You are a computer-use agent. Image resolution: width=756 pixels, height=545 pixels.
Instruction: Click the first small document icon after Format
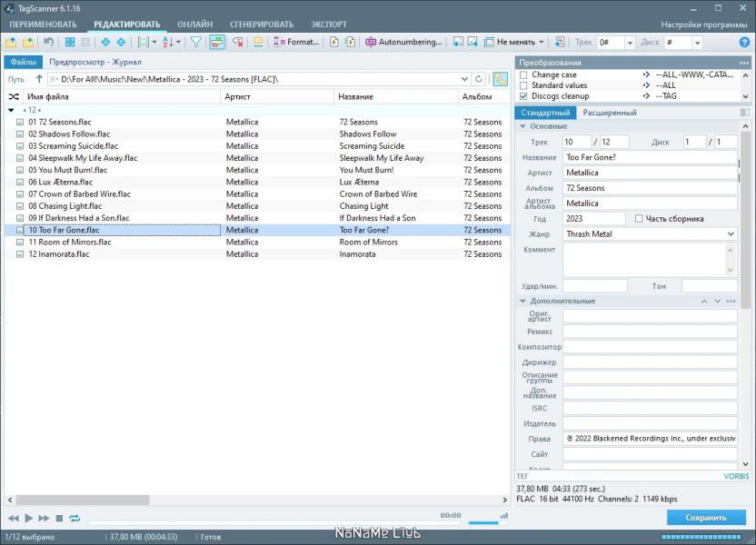tap(333, 43)
